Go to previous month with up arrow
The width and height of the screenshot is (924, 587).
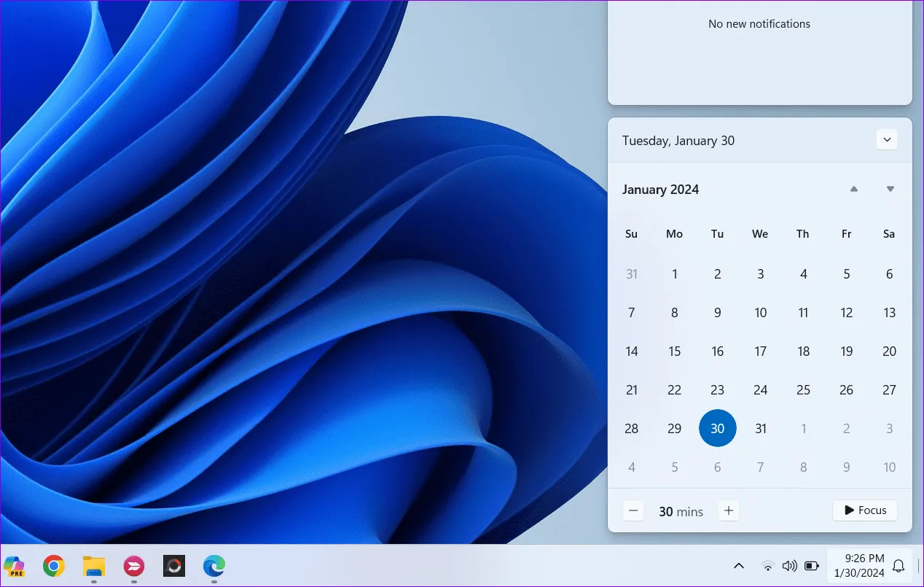854,189
